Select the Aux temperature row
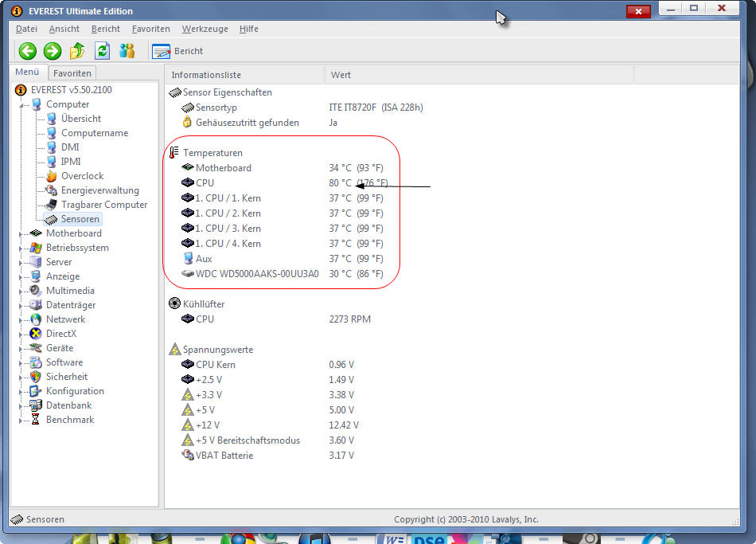 tap(282, 259)
